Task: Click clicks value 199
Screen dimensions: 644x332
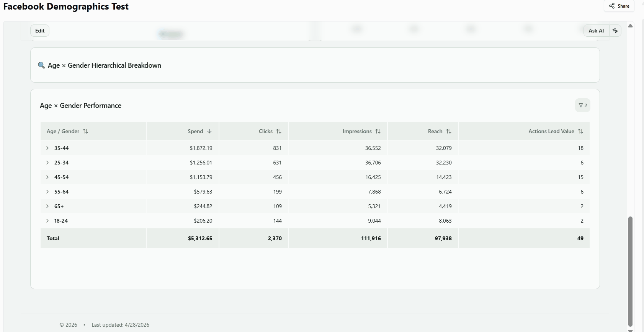Action: click(277, 192)
